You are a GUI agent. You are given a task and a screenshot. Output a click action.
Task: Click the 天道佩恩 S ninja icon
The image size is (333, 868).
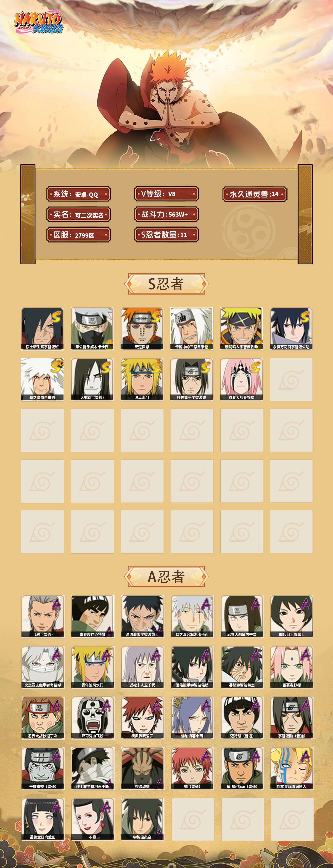tap(142, 329)
